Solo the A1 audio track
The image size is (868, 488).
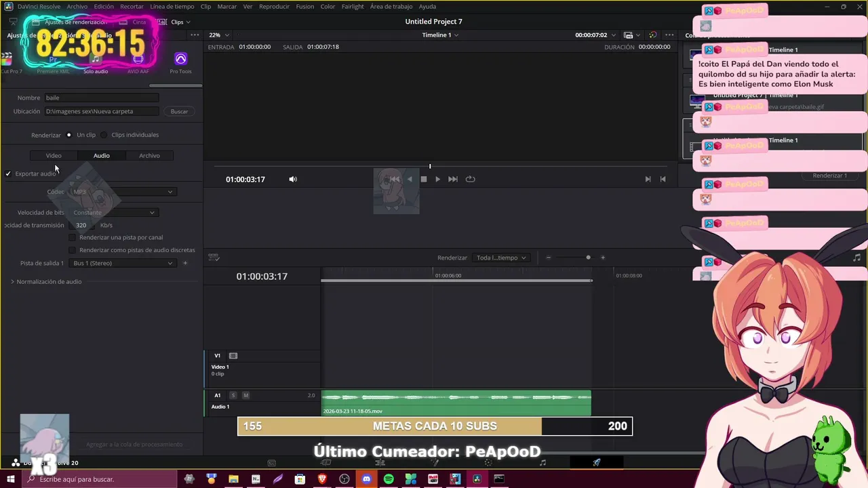tap(233, 395)
